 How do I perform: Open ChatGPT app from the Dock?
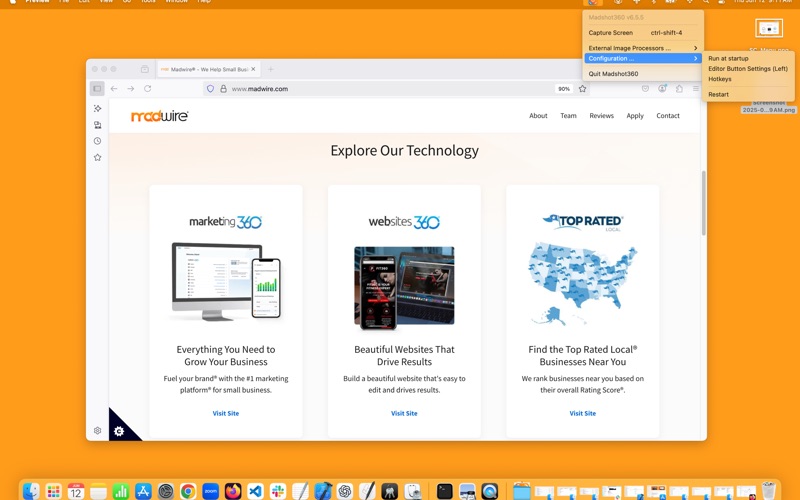345,491
